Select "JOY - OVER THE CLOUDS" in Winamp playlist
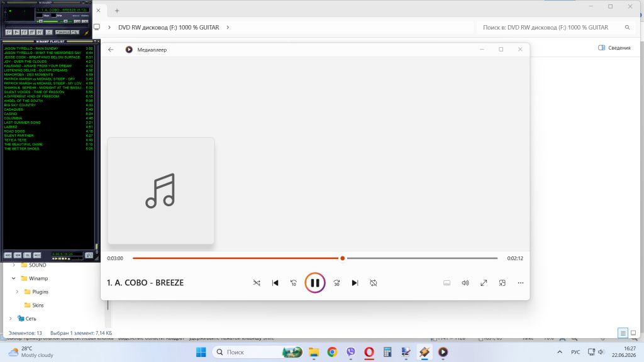Screen dimensions: 644x362 pos(48,62)
